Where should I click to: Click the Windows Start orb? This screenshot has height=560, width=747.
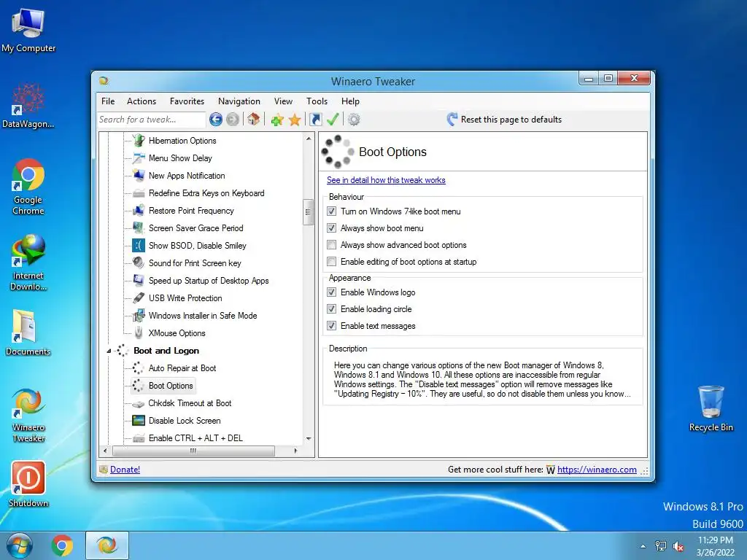pyautogui.click(x=20, y=545)
